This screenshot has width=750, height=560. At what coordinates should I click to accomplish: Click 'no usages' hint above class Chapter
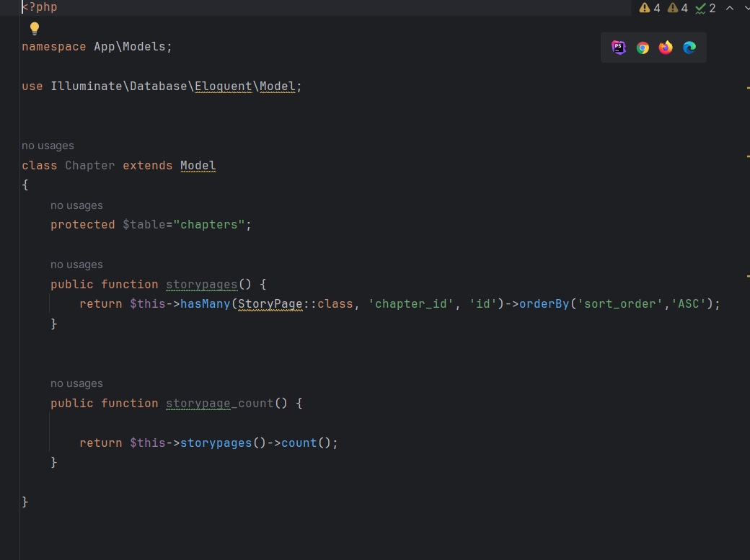pos(48,146)
